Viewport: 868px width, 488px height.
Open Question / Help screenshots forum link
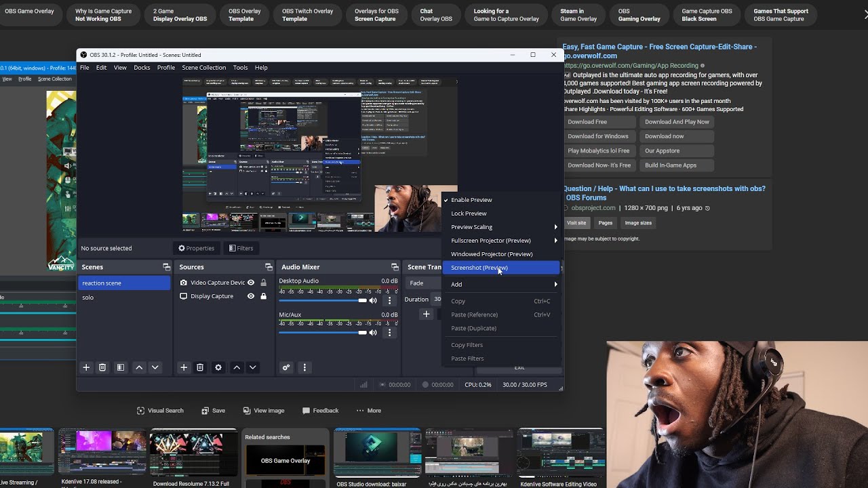coord(664,193)
